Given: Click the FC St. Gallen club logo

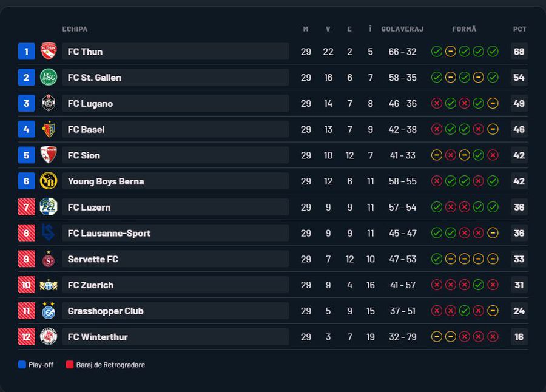Looking at the screenshot, I should point(49,78).
